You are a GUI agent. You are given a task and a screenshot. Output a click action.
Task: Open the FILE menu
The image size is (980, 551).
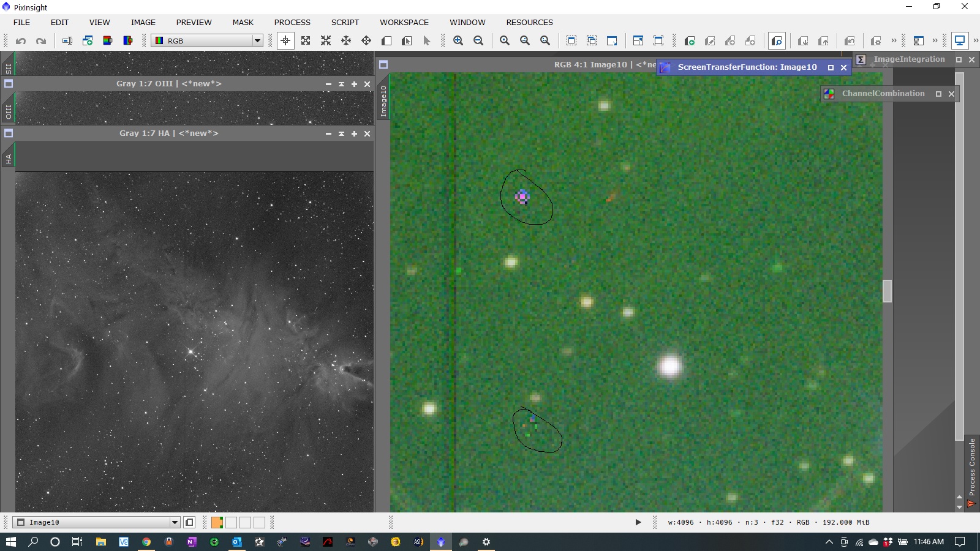pos(21,22)
